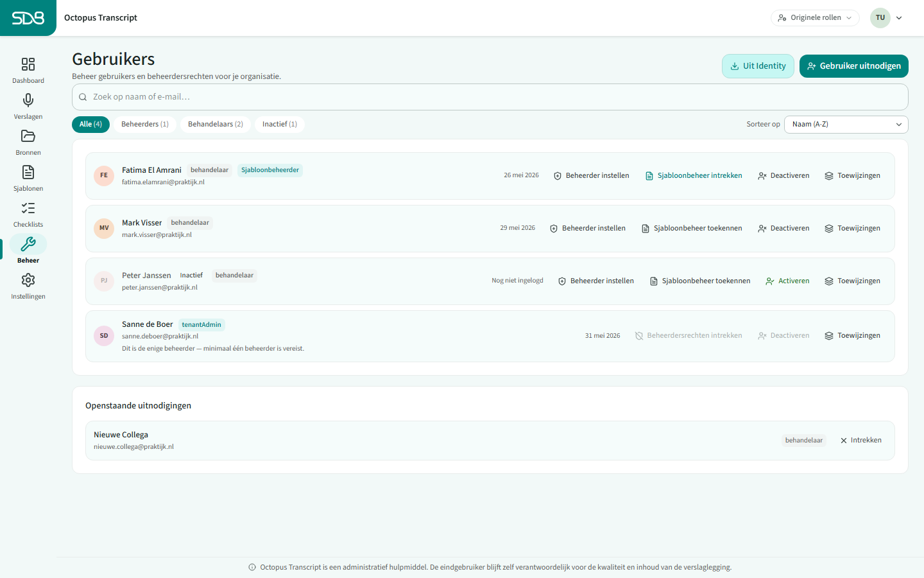
Task: Select the Alle (4) filter tab
Action: pyautogui.click(x=90, y=125)
